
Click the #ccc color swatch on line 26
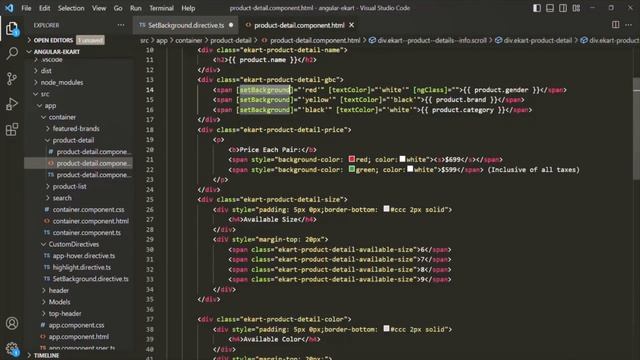386,209
